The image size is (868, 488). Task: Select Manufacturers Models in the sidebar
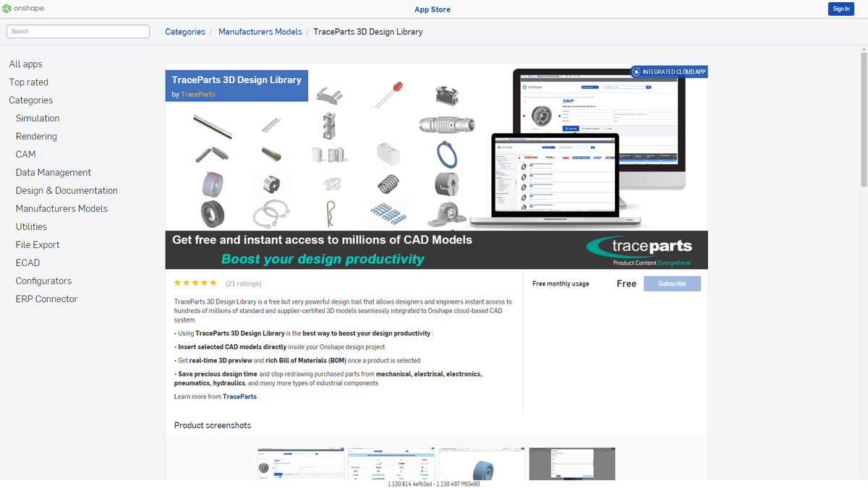(x=61, y=209)
